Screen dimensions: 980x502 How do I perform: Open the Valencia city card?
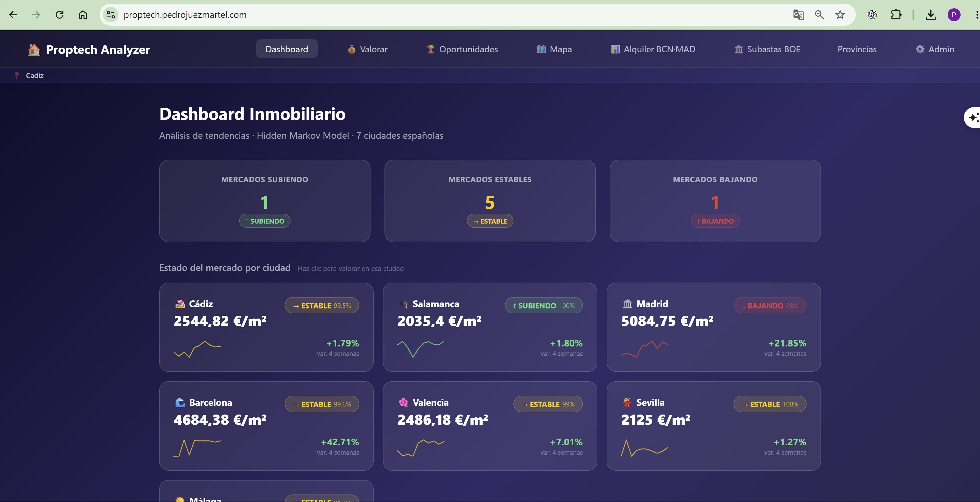pos(490,426)
